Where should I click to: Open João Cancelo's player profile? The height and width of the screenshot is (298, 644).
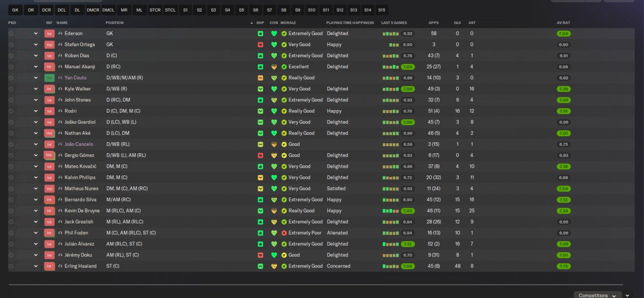pyautogui.click(x=79, y=144)
